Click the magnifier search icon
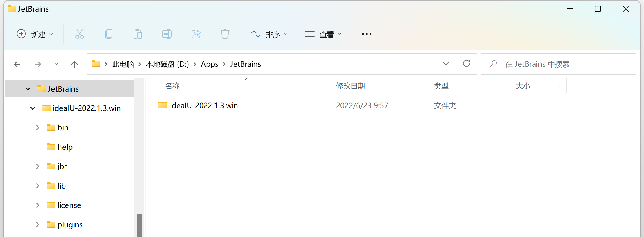 click(493, 64)
